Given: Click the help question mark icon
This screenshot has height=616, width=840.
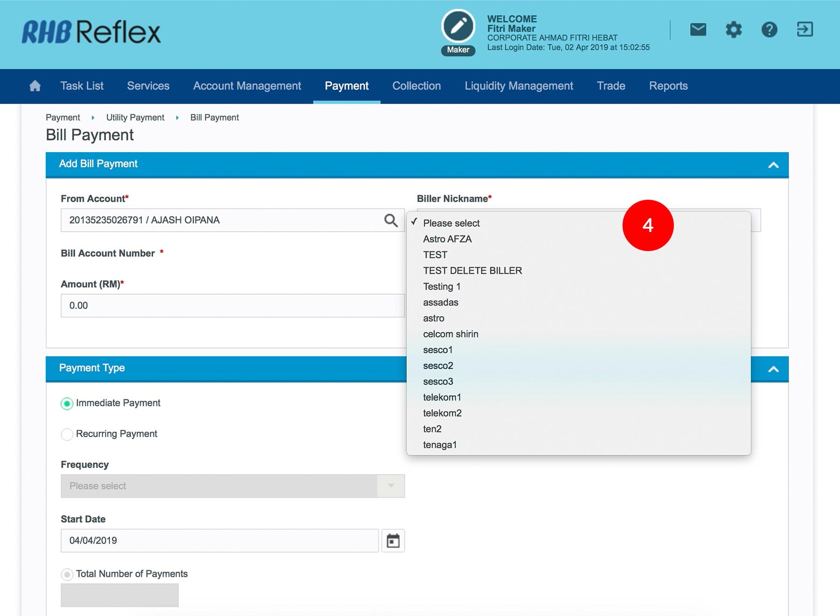Looking at the screenshot, I should tap(769, 30).
